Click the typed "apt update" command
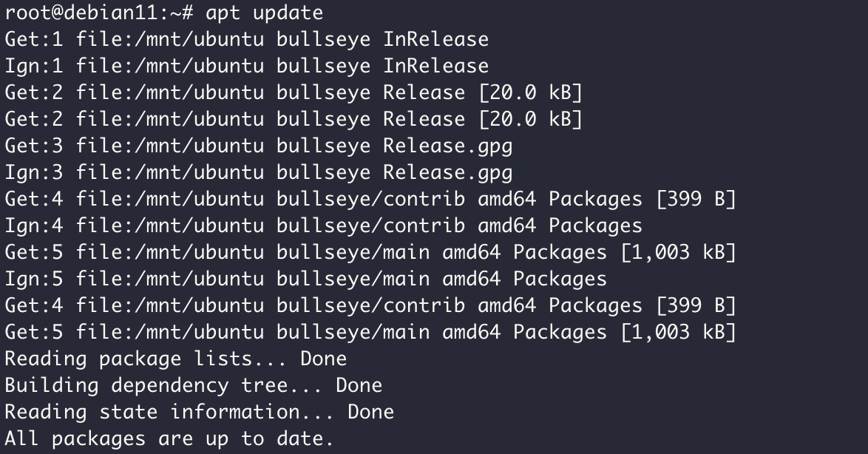This screenshot has width=868, height=454. coord(264,13)
